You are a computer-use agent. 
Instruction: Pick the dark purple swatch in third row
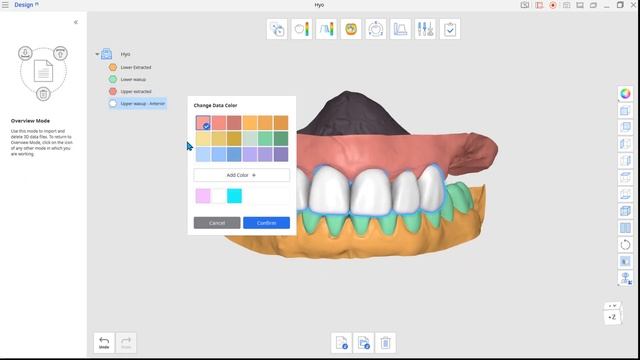[281, 154]
